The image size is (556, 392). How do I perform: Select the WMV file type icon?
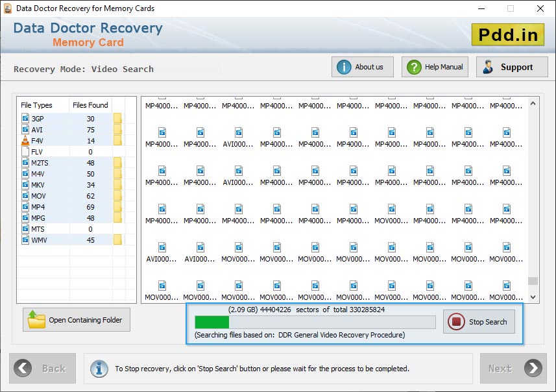[25, 239]
